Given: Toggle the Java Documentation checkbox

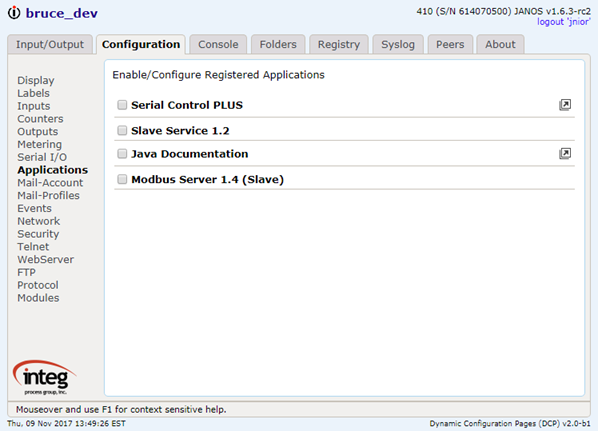Looking at the screenshot, I should [x=122, y=154].
